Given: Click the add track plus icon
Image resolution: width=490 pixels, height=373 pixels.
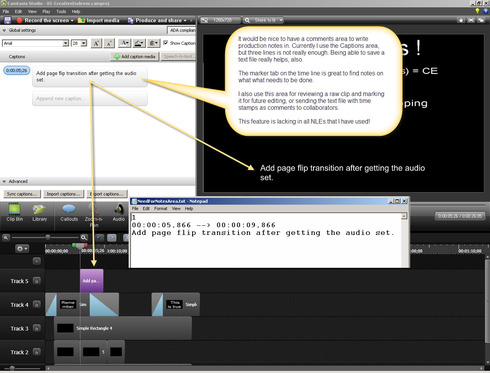Looking at the screenshot, I should coord(37,261).
